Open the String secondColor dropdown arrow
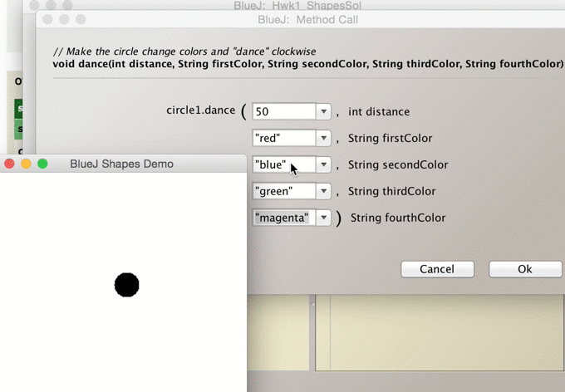Viewport: 565px width, 392px height. pyautogui.click(x=323, y=164)
